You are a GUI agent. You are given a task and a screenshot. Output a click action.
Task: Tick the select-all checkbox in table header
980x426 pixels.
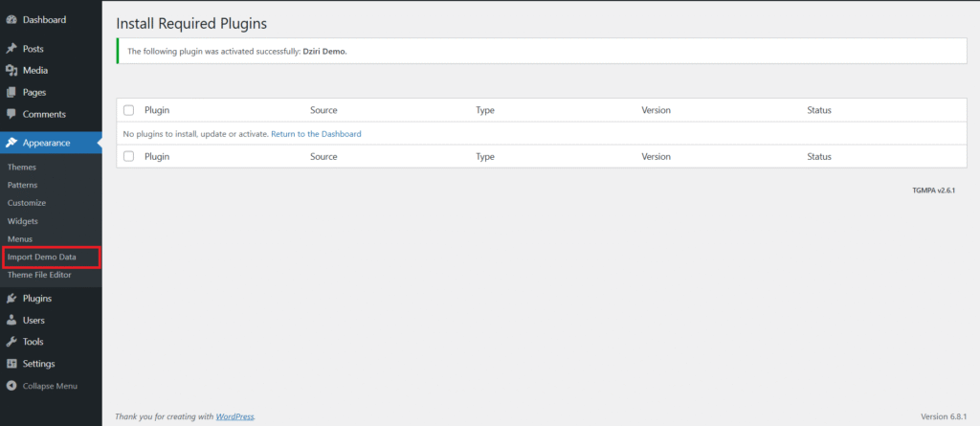[129, 110]
